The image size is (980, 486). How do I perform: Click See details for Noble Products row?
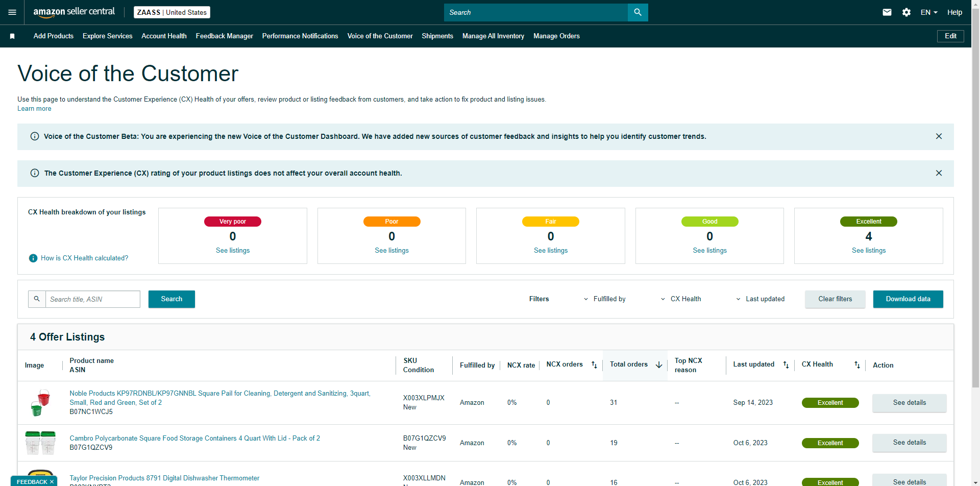coord(910,403)
